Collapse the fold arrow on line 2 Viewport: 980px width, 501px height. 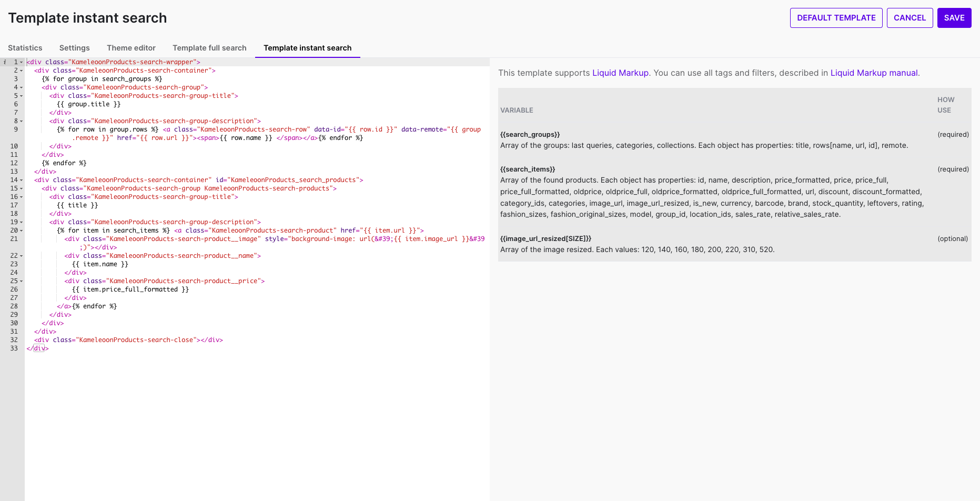[22, 71]
